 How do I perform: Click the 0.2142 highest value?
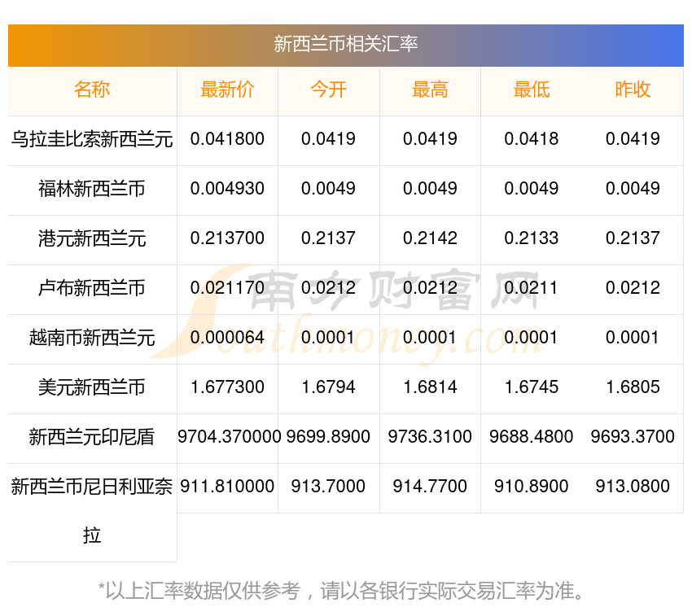pyautogui.click(x=430, y=238)
